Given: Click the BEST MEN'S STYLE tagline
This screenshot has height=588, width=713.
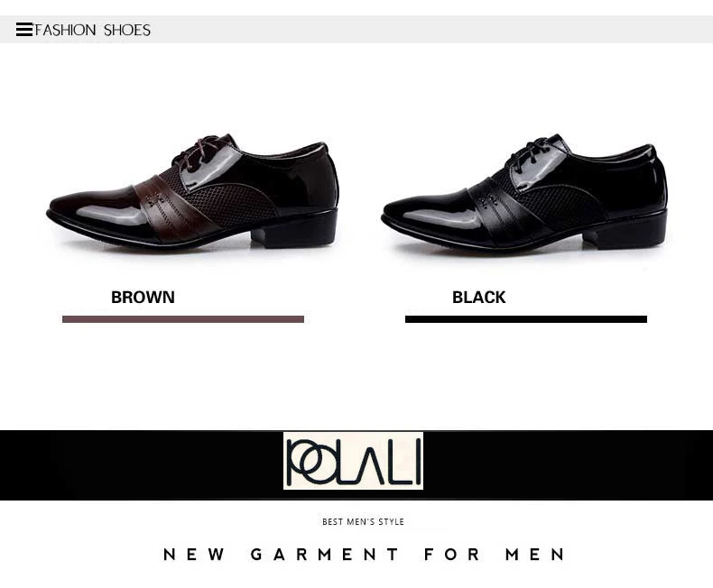Looking at the screenshot, I should coord(363,521).
